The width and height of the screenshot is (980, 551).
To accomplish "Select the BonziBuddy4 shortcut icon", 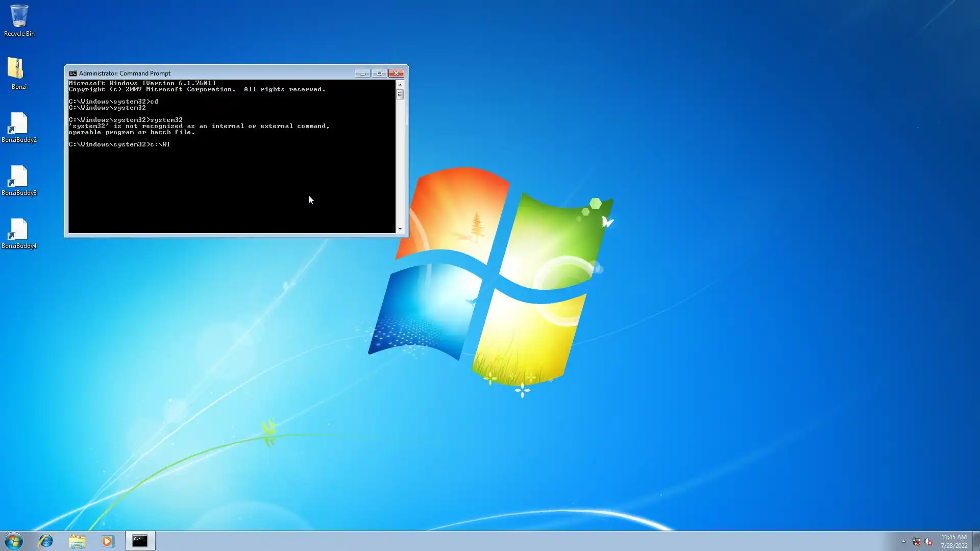I will coord(19,233).
